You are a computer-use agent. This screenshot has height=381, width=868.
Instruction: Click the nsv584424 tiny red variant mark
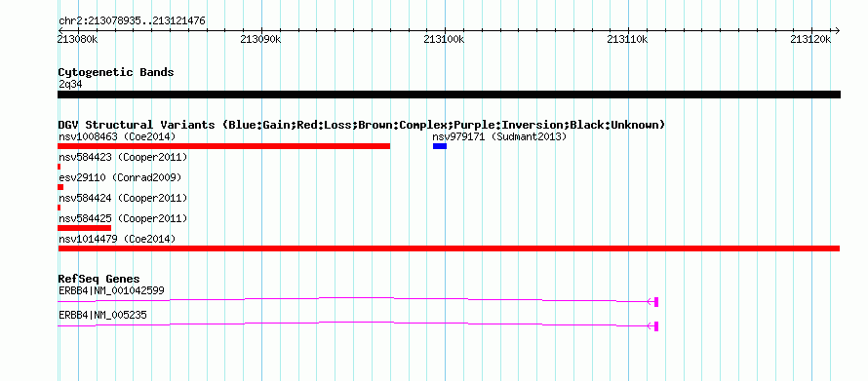pos(59,208)
